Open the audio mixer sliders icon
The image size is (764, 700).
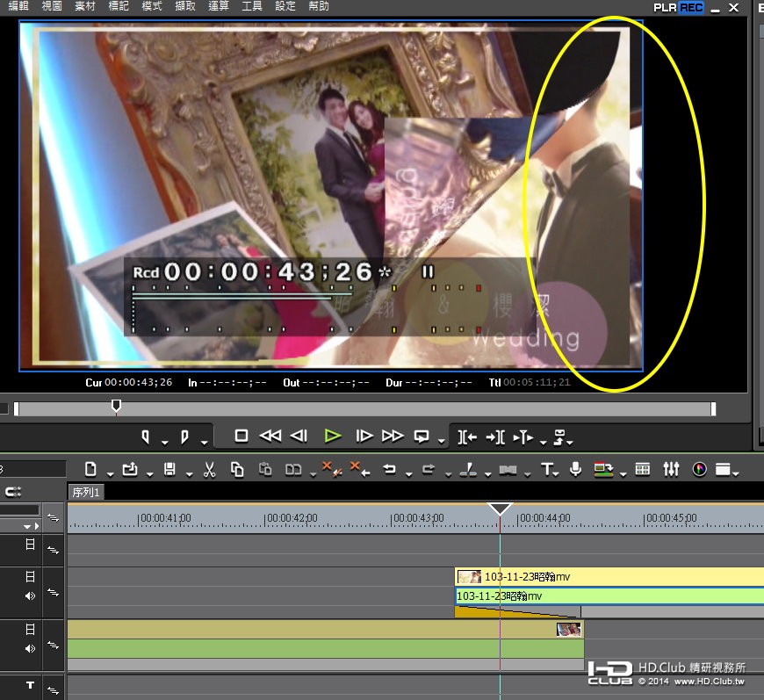click(x=671, y=469)
